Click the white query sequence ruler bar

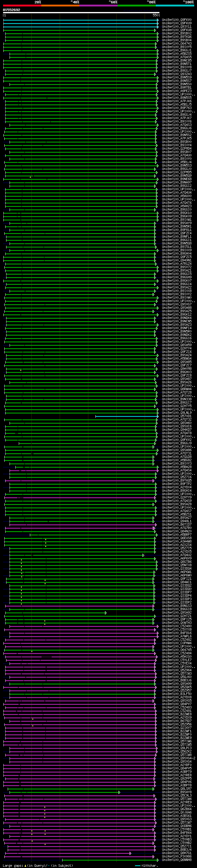click(x=81, y=13)
